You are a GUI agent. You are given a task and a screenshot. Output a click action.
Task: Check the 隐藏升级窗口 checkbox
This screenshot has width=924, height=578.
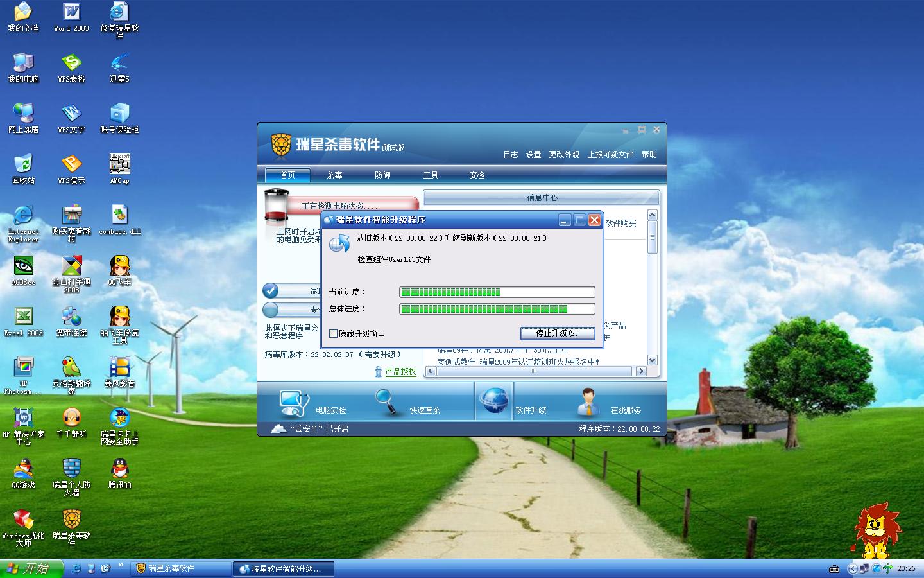point(333,334)
